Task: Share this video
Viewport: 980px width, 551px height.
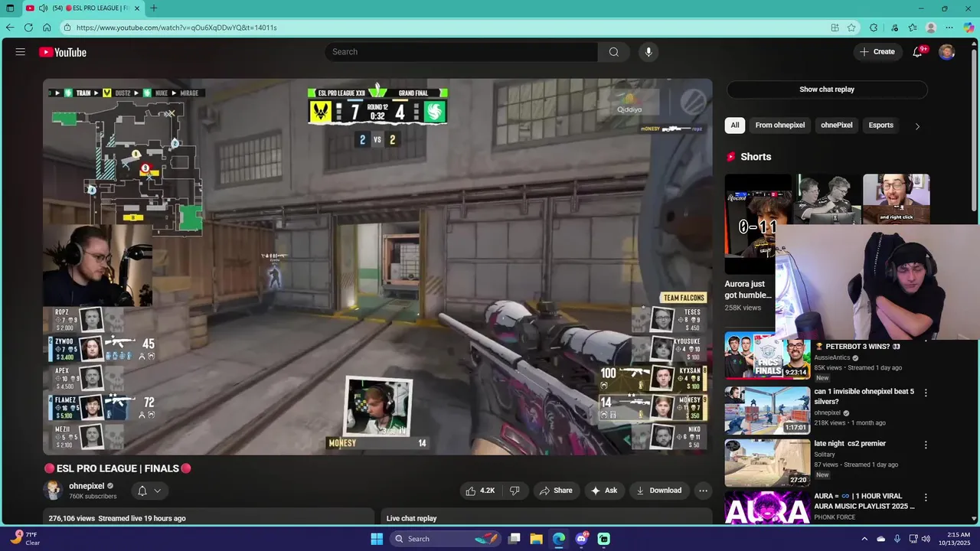Action: coord(556,491)
